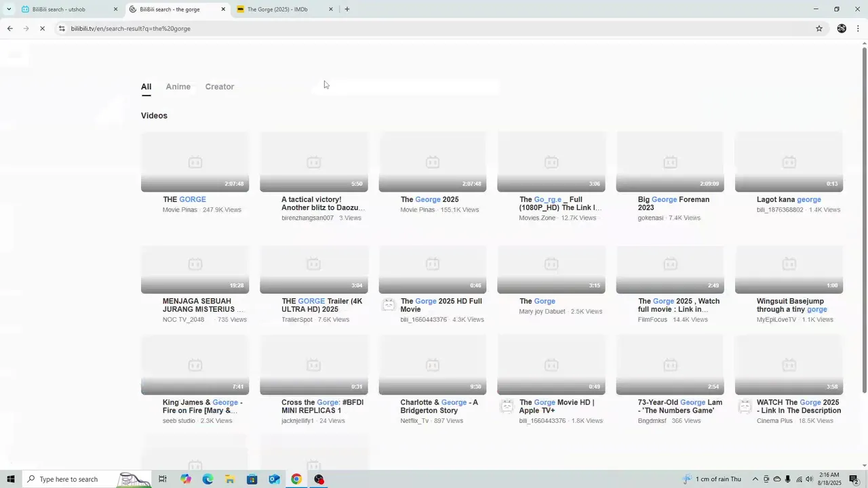Viewport: 868px width, 488px height.
Task: Click the Meet Now tray icon
Action: (766, 479)
